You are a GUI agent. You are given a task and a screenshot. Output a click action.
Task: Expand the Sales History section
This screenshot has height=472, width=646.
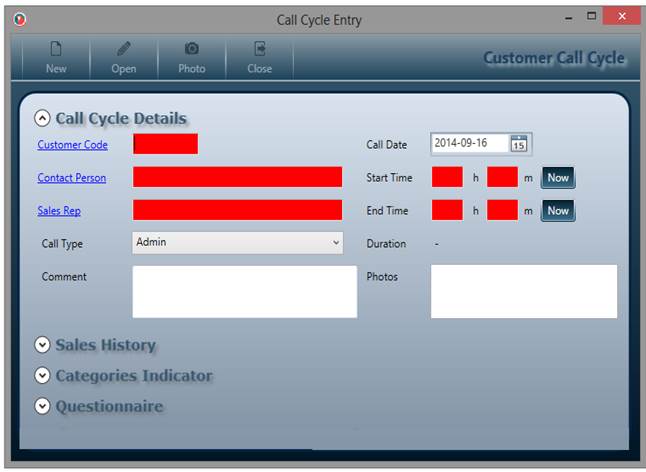click(x=42, y=345)
